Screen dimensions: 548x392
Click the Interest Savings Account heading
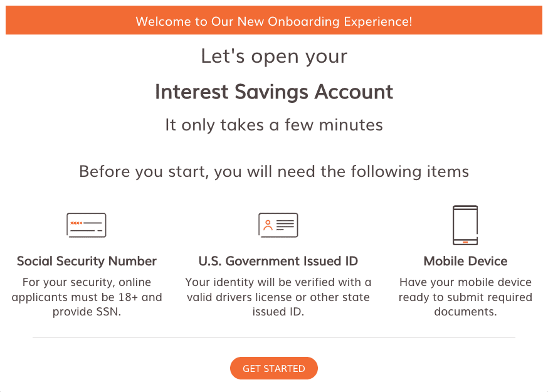click(x=274, y=92)
